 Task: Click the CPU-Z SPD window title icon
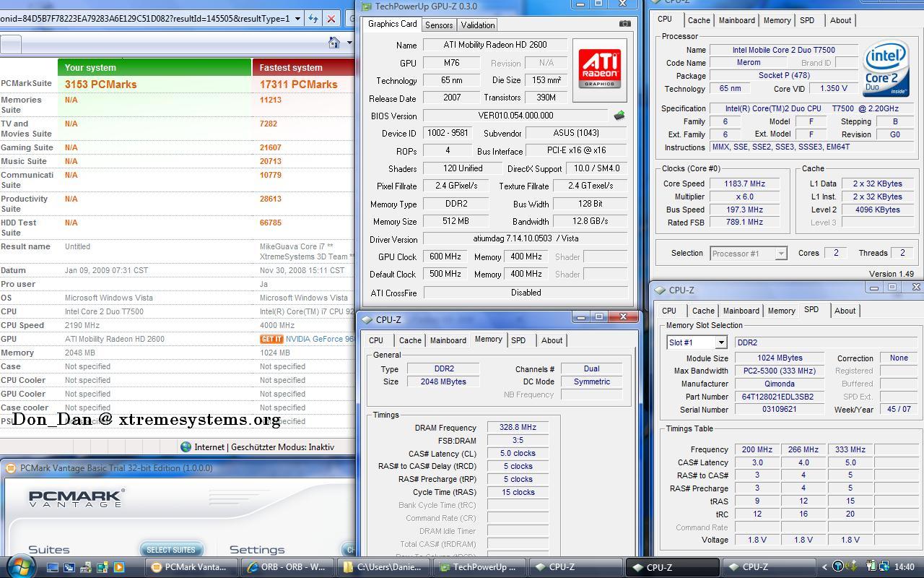661,290
